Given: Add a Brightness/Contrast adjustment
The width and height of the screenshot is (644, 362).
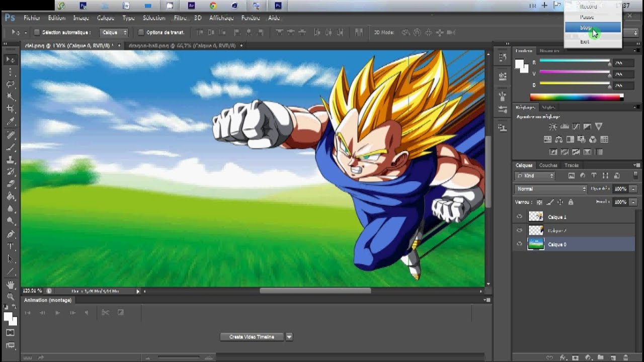Looking at the screenshot, I should [553, 127].
